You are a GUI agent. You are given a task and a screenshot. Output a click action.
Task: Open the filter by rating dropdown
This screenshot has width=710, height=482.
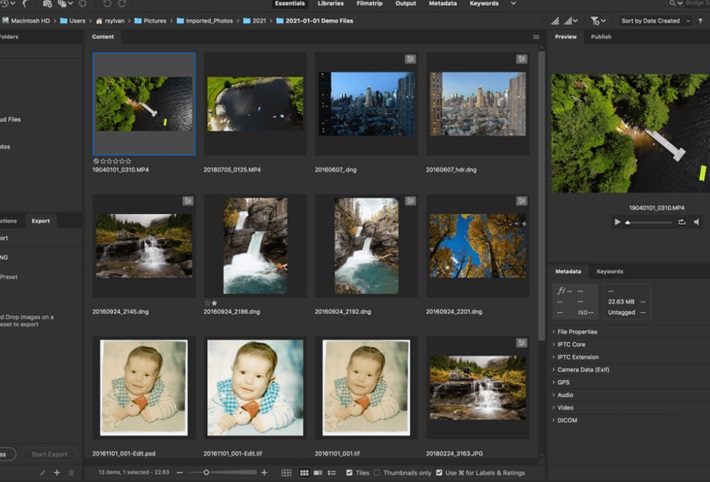coord(598,21)
